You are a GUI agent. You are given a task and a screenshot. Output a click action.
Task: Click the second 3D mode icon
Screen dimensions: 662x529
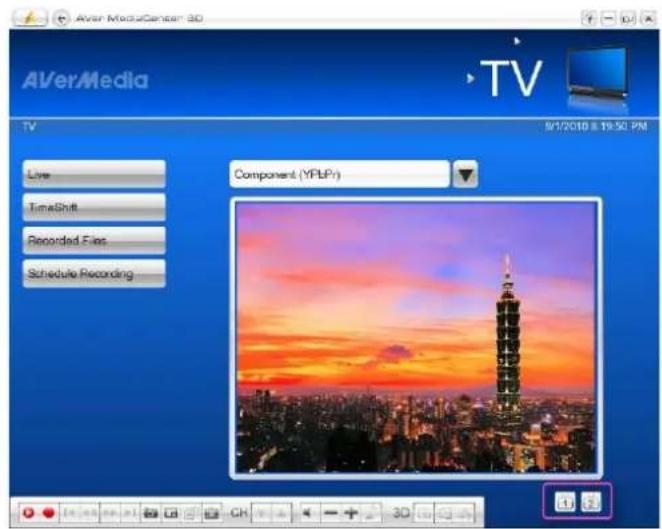tap(445, 514)
